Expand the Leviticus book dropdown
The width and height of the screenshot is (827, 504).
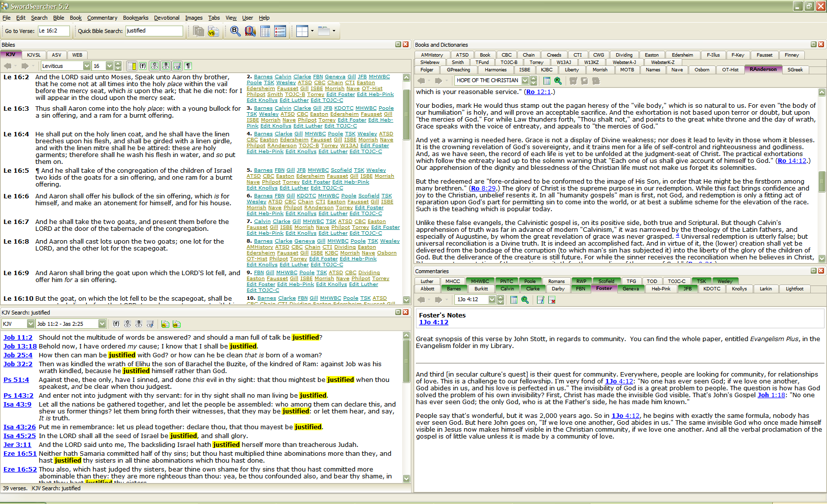coord(87,66)
